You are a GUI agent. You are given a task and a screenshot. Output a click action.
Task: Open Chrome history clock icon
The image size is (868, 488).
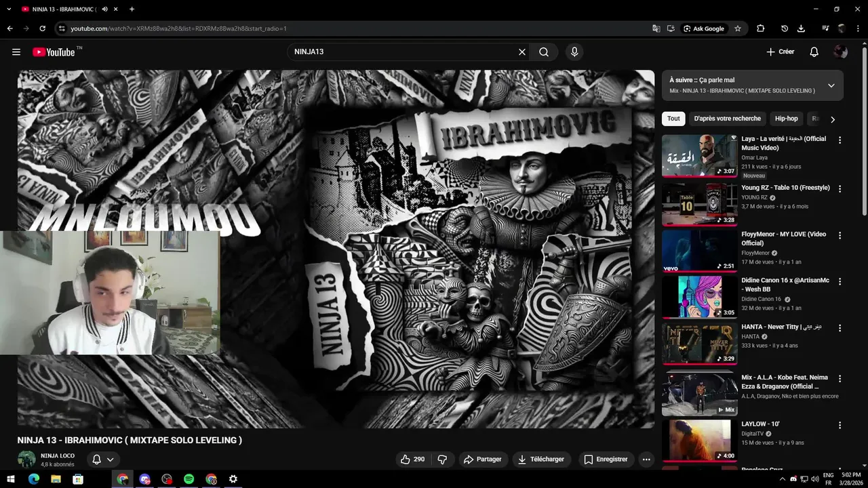pyautogui.click(x=785, y=28)
